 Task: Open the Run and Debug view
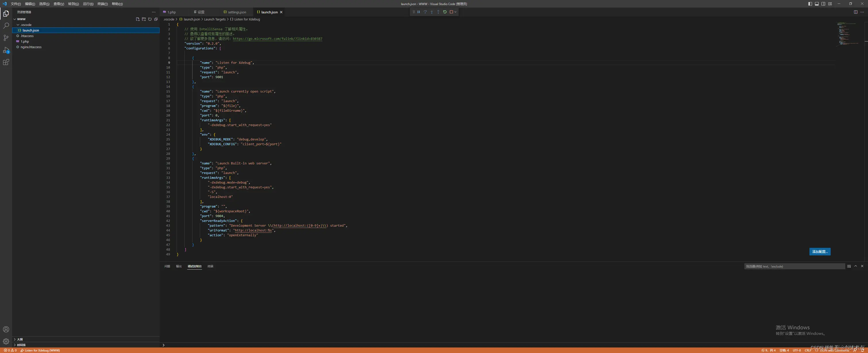[6, 50]
